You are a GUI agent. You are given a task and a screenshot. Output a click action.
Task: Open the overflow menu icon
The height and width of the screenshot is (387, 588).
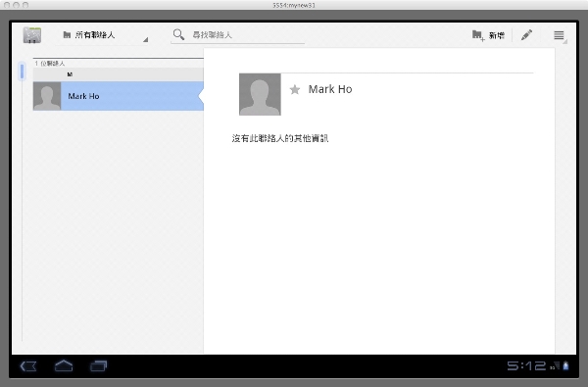point(559,35)
